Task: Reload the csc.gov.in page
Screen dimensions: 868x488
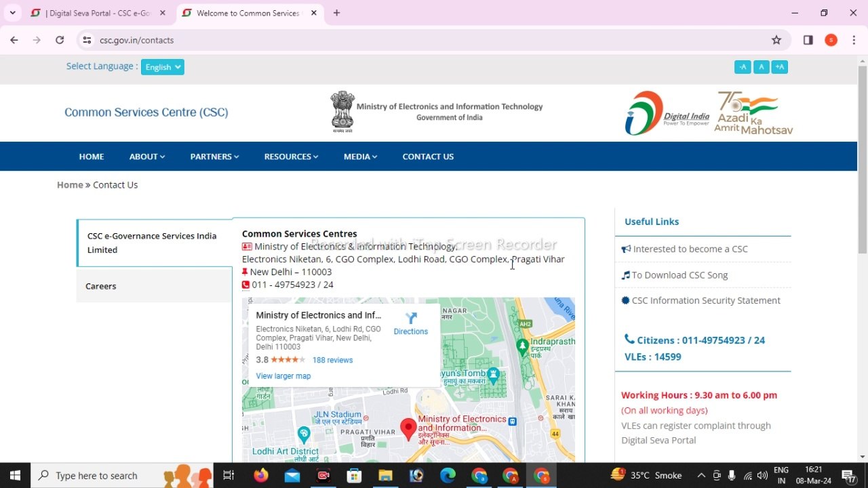Action: (60, 40)
